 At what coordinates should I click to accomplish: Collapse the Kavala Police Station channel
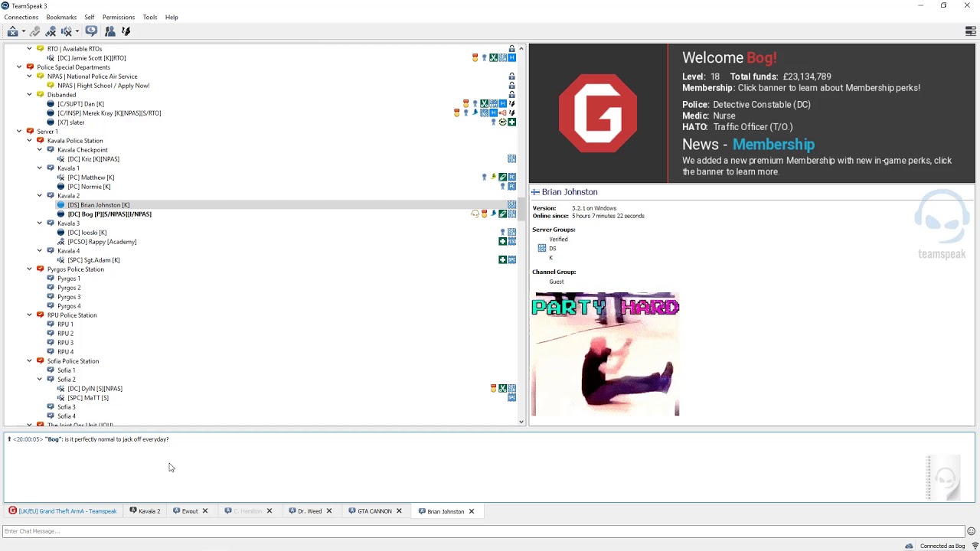pyautogui.click(x=29, y=141)
